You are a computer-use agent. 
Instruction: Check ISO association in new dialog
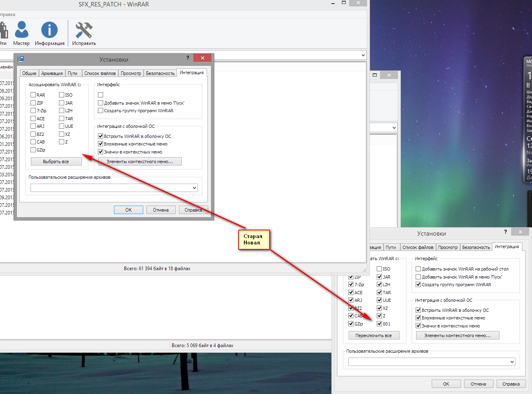click(380, 269)
